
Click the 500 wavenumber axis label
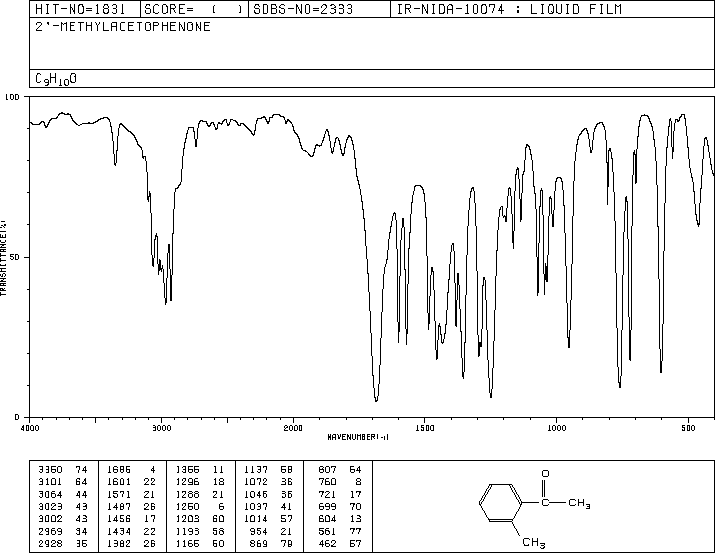pos(688,428)
